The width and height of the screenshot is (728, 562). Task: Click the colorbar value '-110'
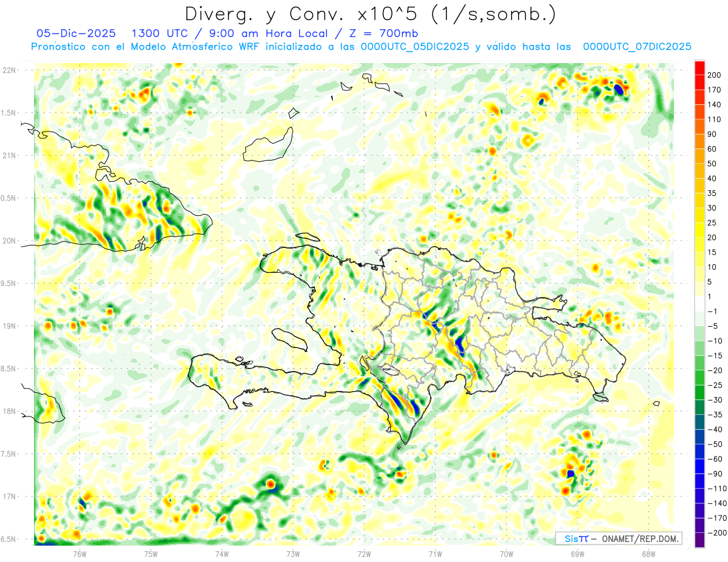(718, 489)
